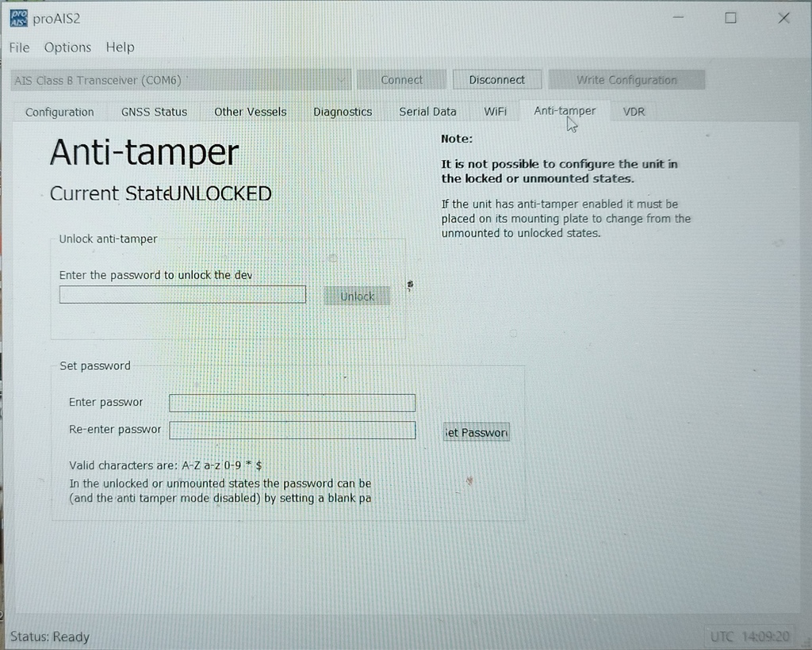
Task: Click the Set Password button
Action: click(x=477, y=432)
